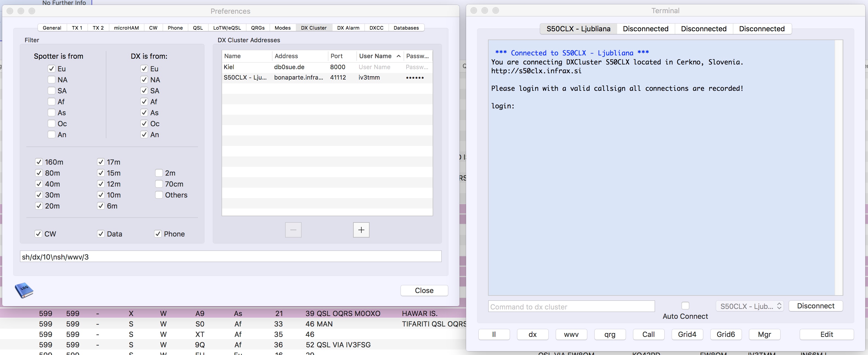Click the terminal vertical scrollbar

839,168
